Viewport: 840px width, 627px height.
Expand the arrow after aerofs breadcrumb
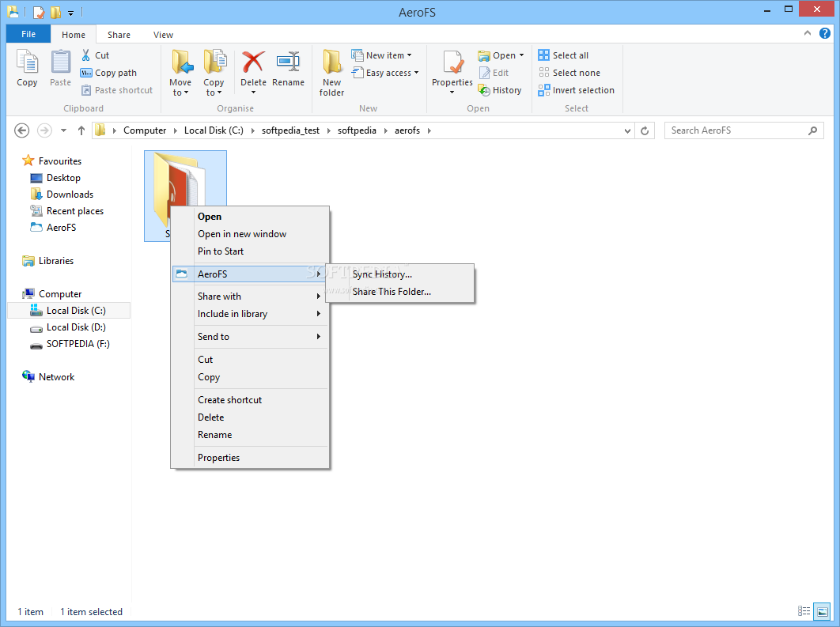coord(429,130)
